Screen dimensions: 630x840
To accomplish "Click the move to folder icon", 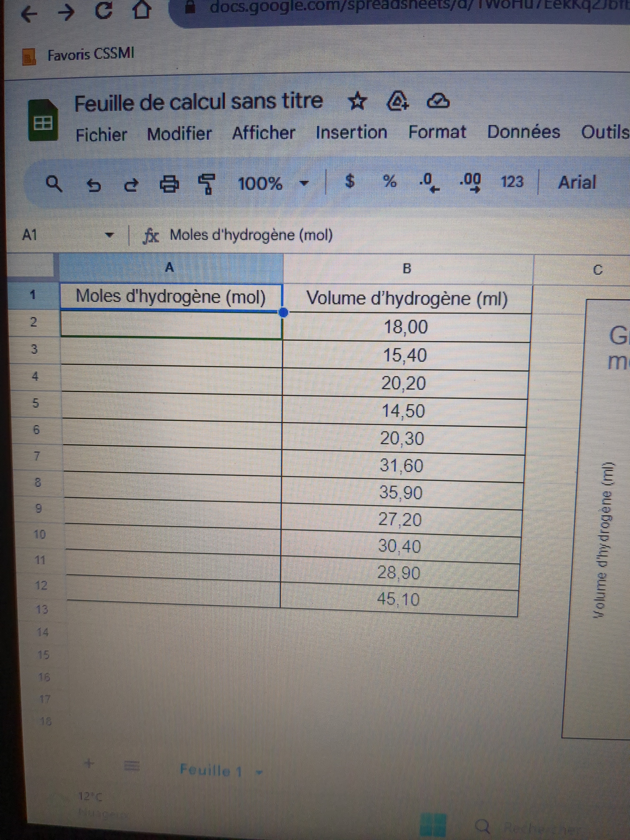I will [398, 102].
